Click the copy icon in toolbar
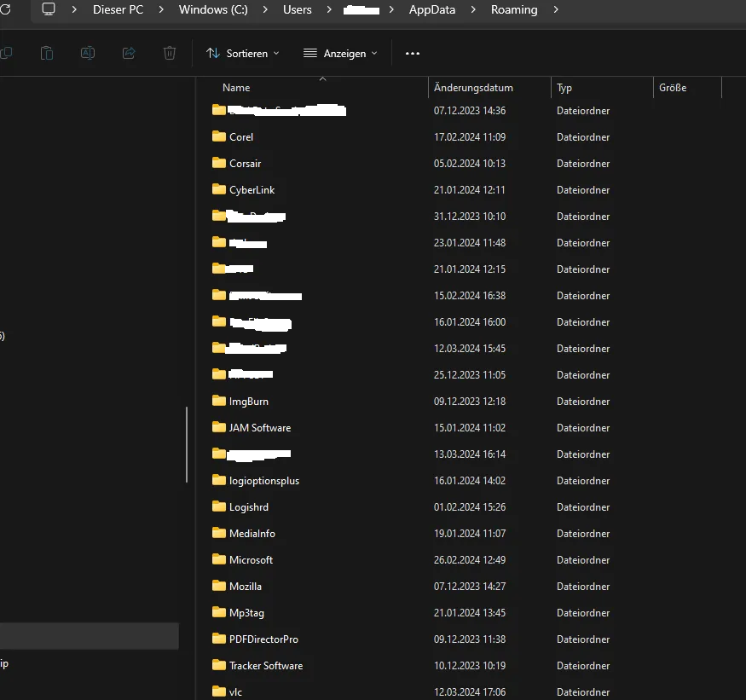Screen dimensions: 746x700 click(6, 53)
